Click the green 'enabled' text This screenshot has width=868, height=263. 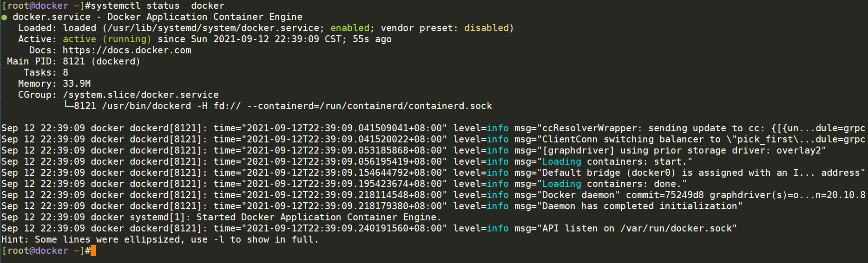[350, 28]
